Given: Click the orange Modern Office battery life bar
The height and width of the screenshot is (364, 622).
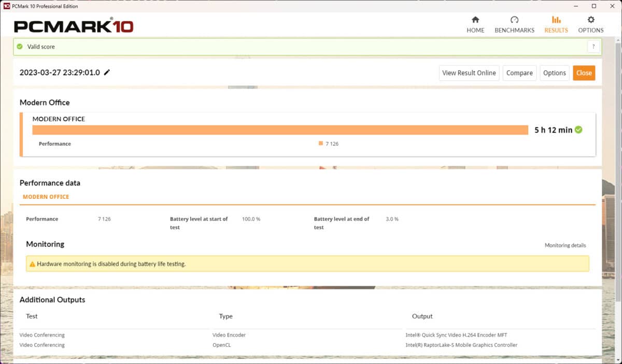Looking at the screenshot, I should [x=280, y=130].
